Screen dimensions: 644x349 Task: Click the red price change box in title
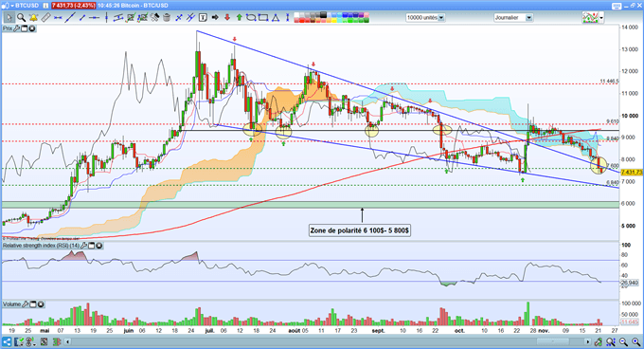click(x=74, y=6)
